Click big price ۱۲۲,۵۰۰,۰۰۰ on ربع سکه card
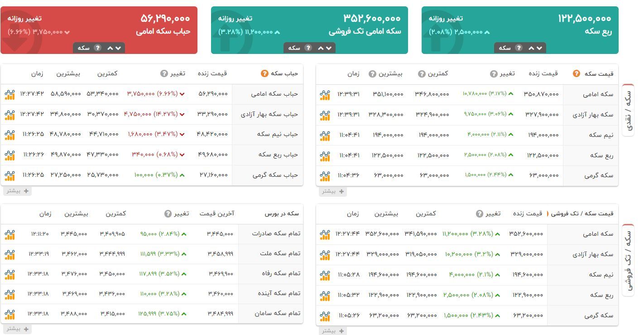644x335 pixels. tap(584, 19)
